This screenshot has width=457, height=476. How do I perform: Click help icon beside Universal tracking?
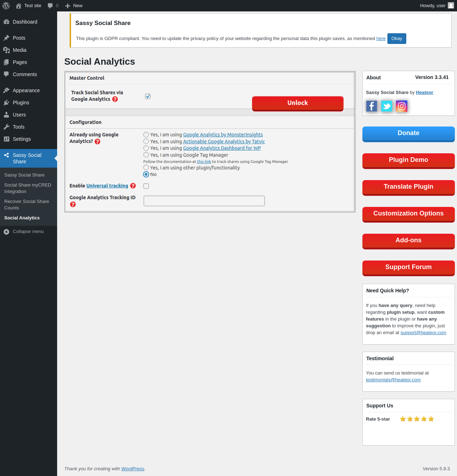133,186
